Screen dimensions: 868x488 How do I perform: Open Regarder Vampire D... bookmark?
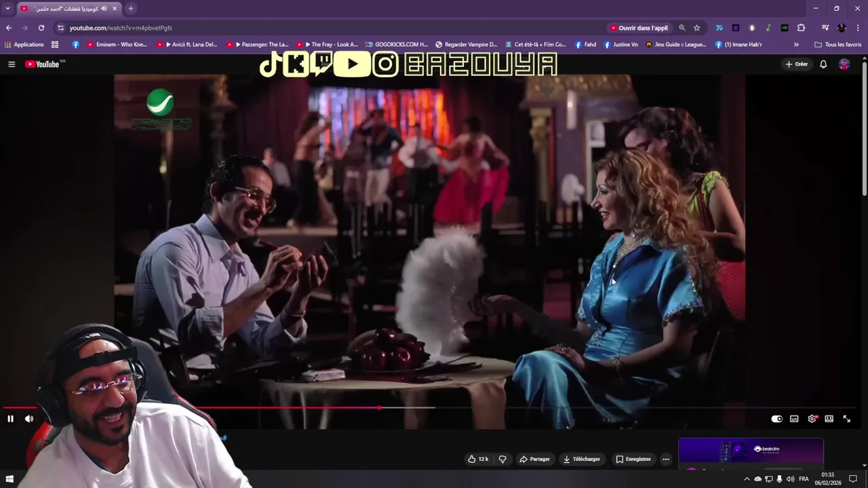tap(467, 45)
